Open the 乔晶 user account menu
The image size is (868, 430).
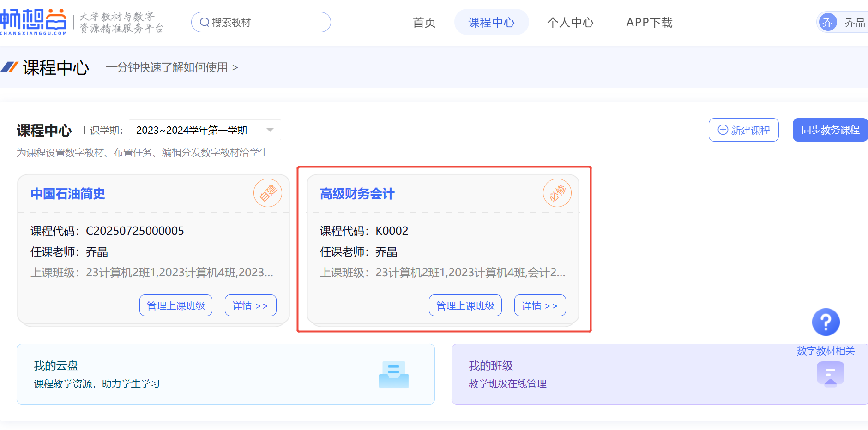[854, 23]
